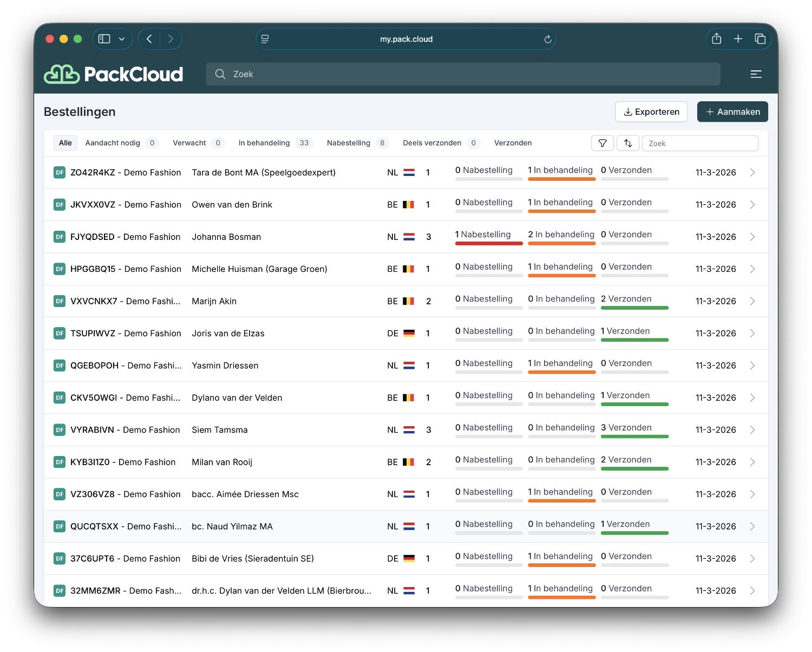
Task: Click the Safari share icon
Action: tap(716, 39)
